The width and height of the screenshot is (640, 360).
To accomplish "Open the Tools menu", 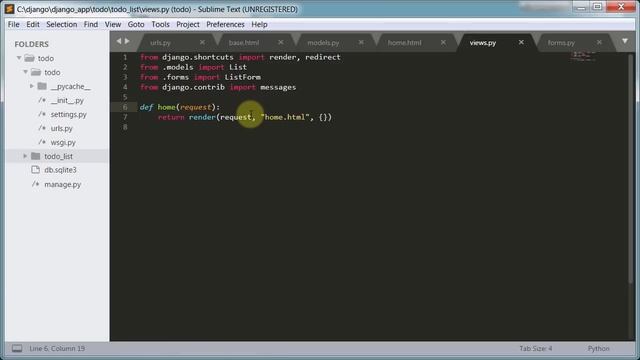I will click(x=160, y=24).
